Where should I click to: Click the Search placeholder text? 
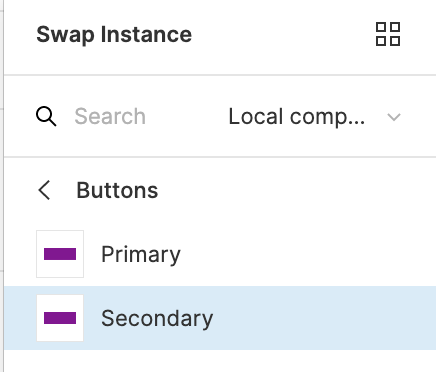coord(110,116)
